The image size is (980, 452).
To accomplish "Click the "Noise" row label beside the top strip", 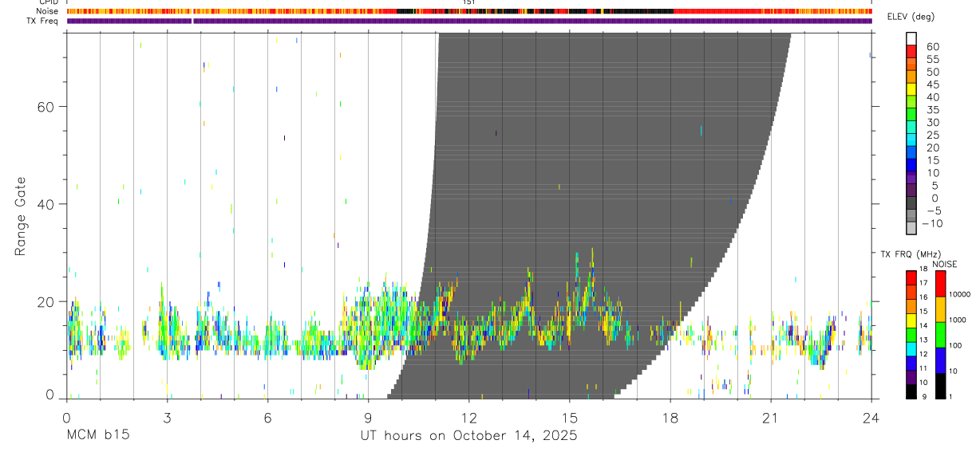I will tap(47, 11).
